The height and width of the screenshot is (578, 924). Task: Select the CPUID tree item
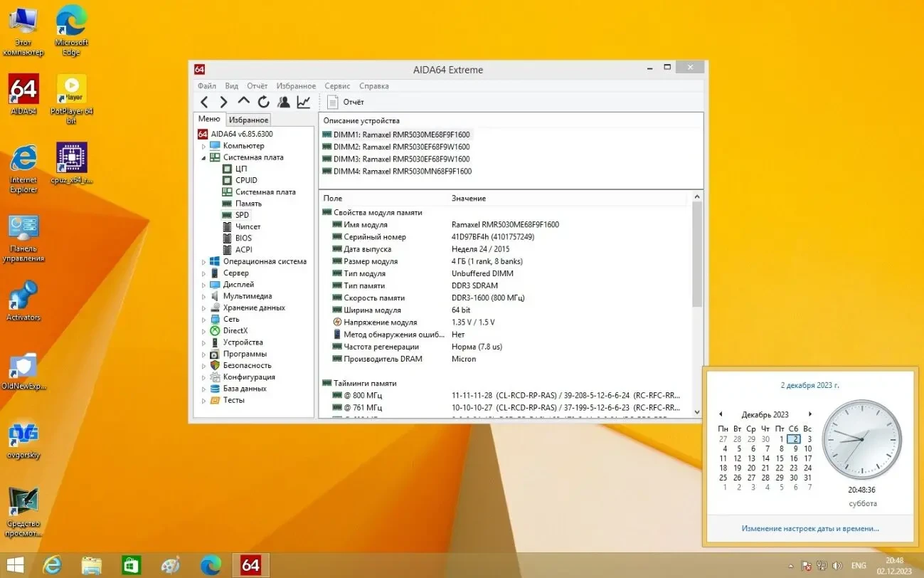246,180
